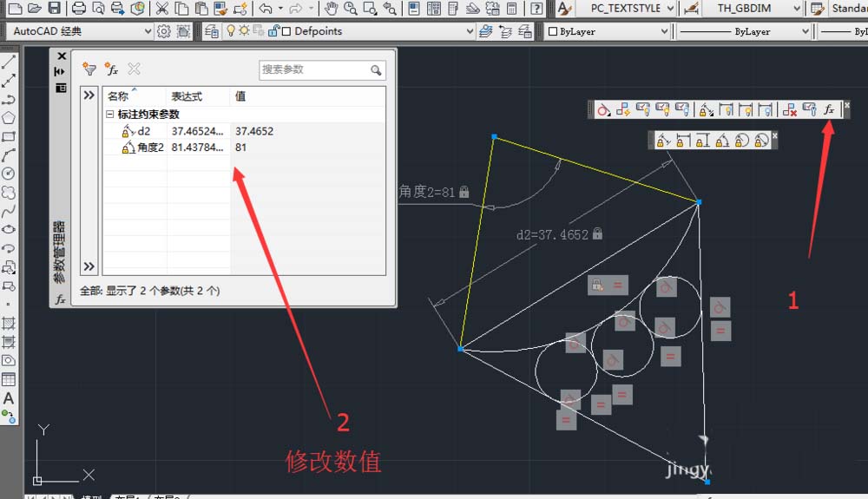Select the 角度2 parameter row
Image resolution: width=868 pixels, height=499 pixels.
tap(244, 148)
